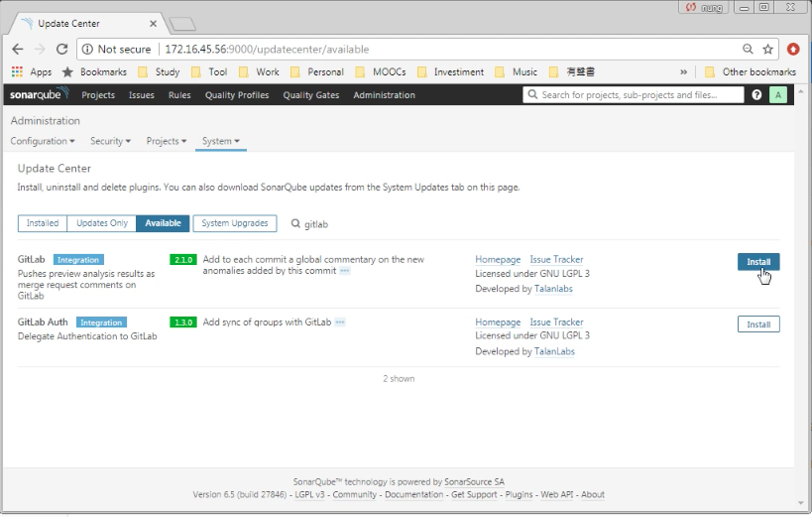Open GitLab plugin Issue Tracker link
This screenshot has width=812, height=517.
556,259
